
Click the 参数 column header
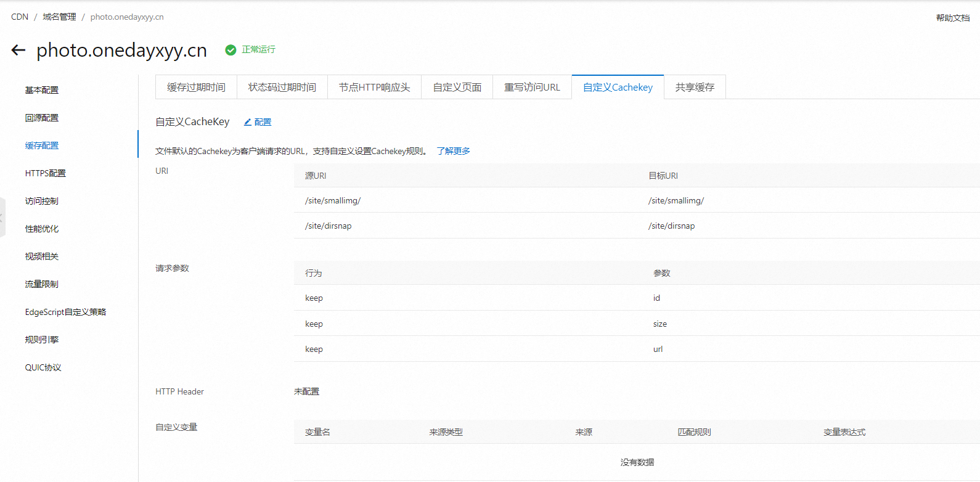point(662,273)
